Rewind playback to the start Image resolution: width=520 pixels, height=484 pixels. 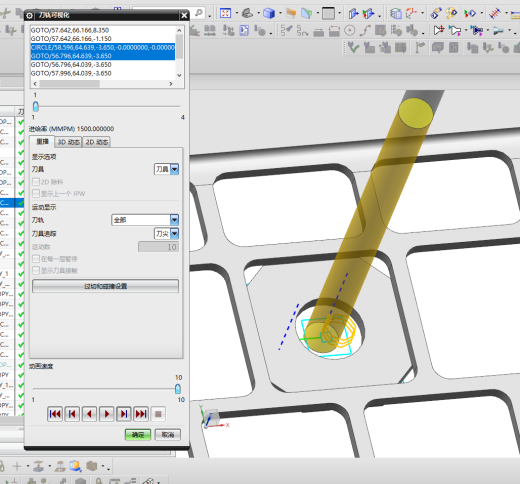click(55, 414)
